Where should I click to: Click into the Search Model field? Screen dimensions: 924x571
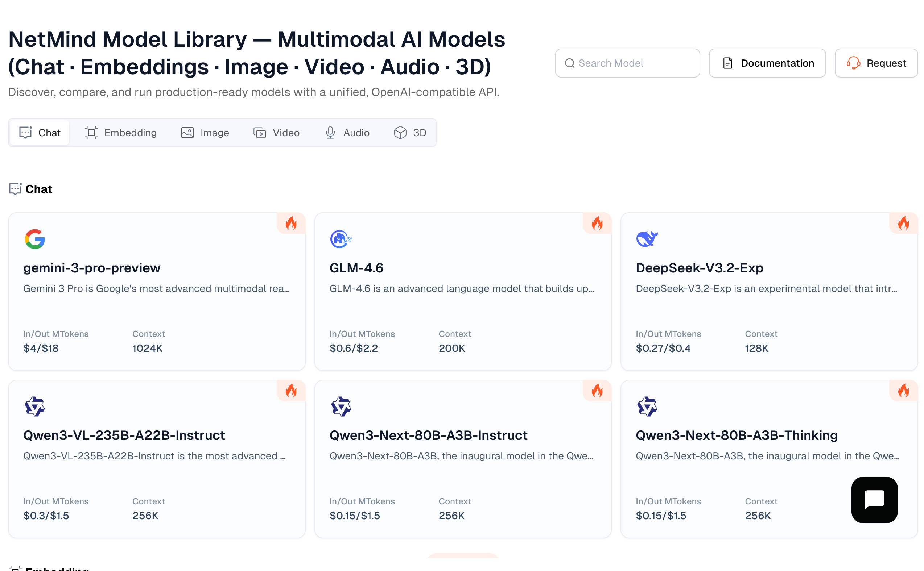[x=627, y=63]
